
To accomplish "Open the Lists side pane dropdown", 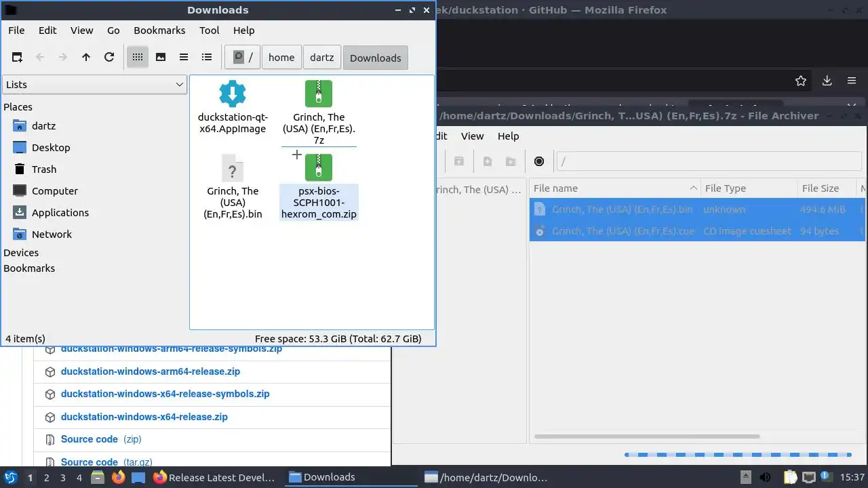I will point(94,85).
